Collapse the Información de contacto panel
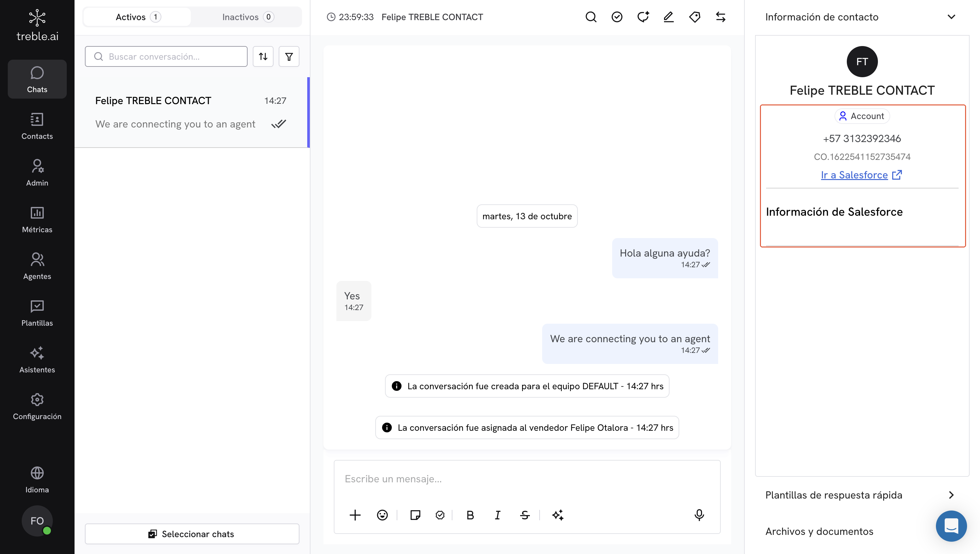The width and height of the screenshot is (980, 554). [951, 17]
